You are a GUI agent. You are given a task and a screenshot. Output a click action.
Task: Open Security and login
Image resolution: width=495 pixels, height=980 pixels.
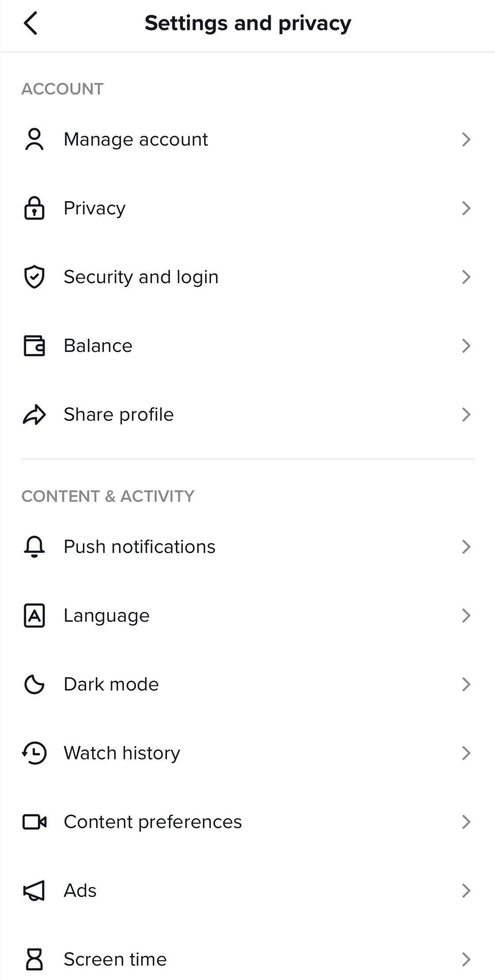(x=247, y=277)
